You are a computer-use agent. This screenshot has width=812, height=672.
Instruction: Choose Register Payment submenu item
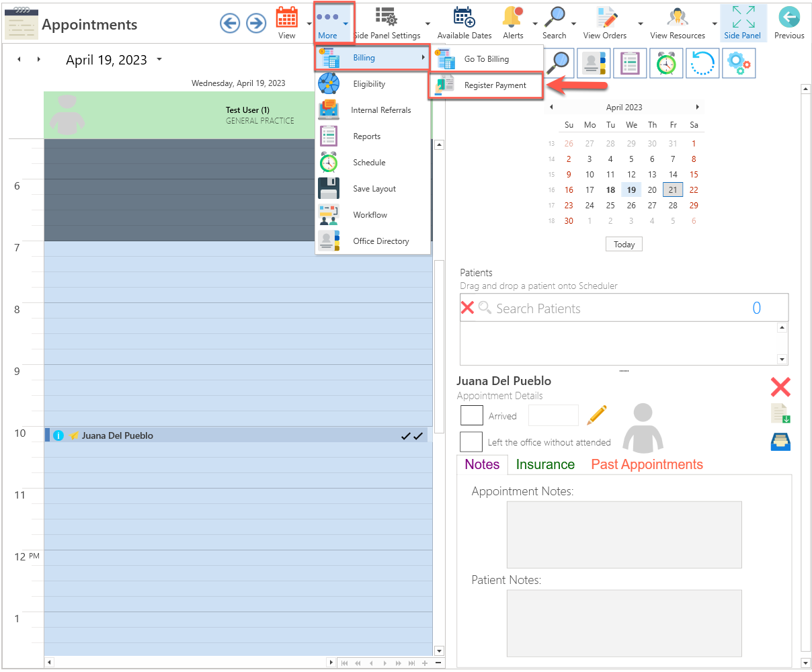487,85
